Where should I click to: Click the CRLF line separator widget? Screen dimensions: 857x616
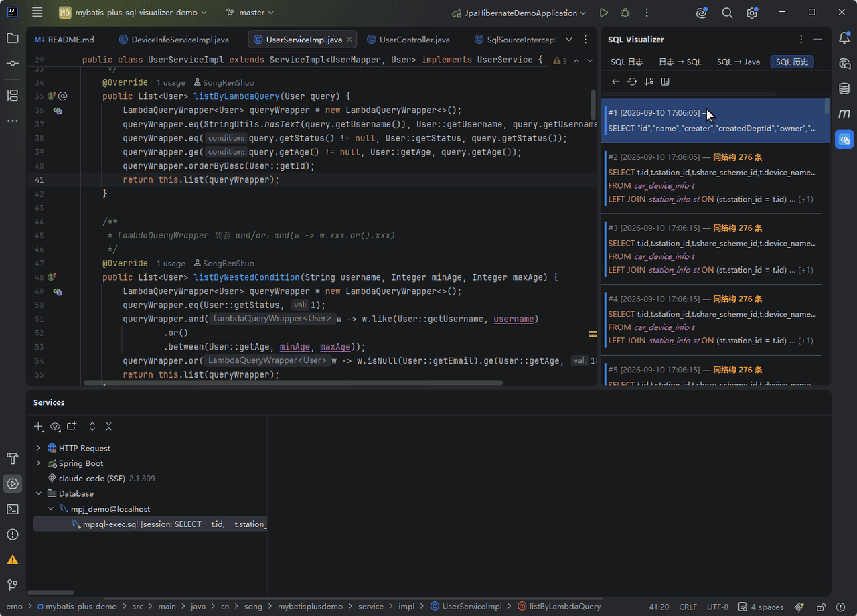coord(688,607)
